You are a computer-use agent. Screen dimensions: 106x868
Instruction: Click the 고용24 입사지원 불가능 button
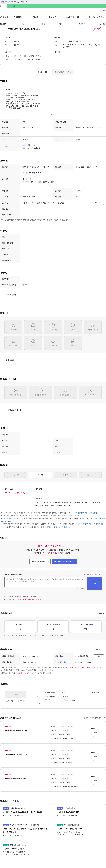(x=63, y=72)
